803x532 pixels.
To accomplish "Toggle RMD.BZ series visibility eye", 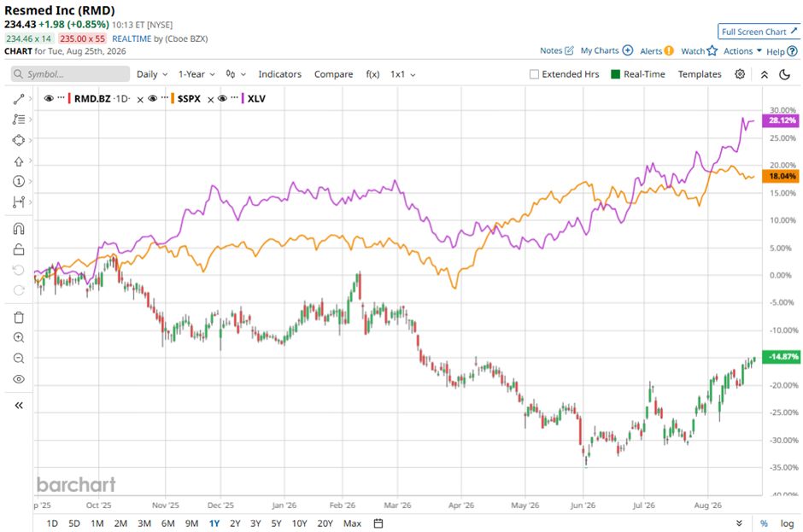I will [x=49, y=98].
